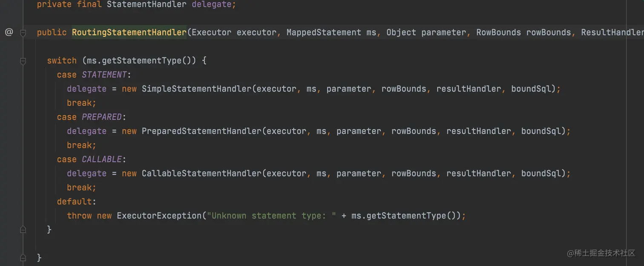Click the fold end marker at switch closing brace
The height and width of the screenshot is (266, 644).
(23, 230)
